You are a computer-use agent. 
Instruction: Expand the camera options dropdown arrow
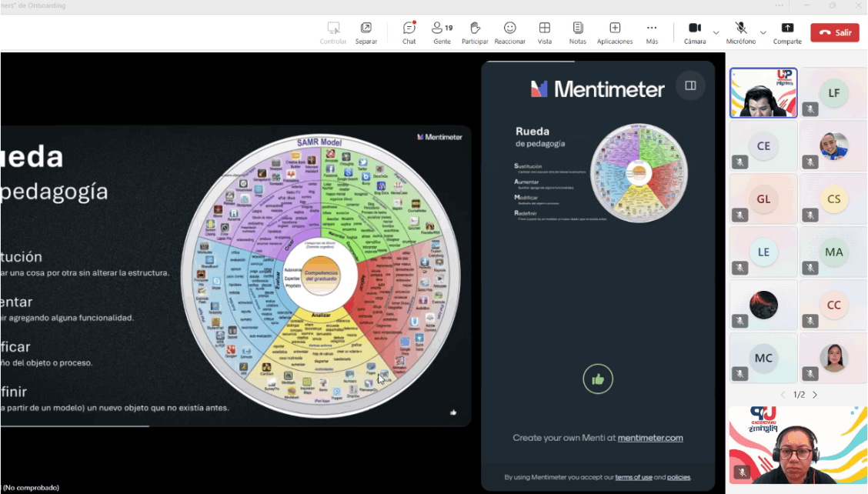(x=716, y=32)
